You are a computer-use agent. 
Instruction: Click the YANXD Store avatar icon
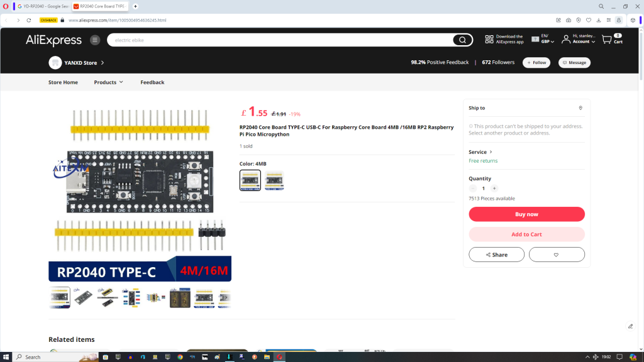pos(55,63)
